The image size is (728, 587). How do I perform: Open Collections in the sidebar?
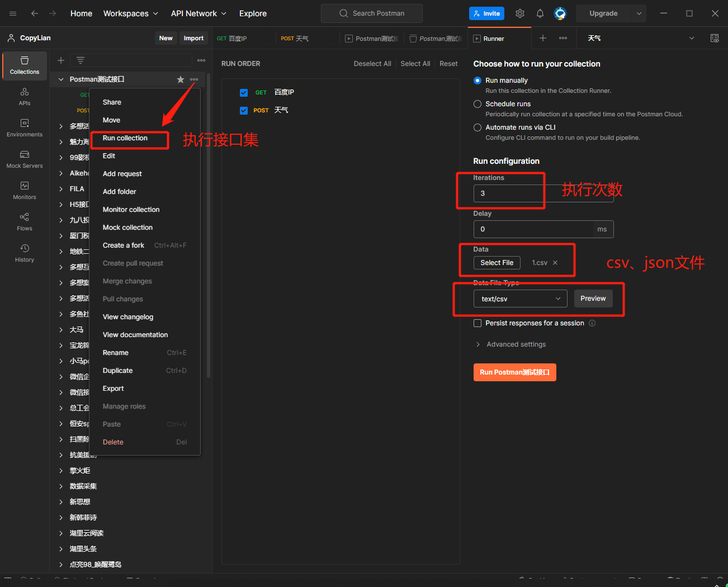coord(25,66)
